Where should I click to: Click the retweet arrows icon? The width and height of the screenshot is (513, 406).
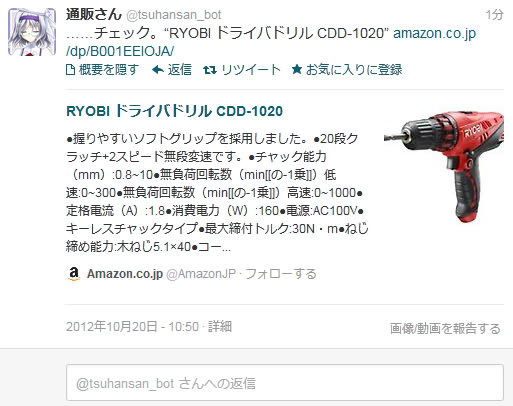[x=210, y=70]
